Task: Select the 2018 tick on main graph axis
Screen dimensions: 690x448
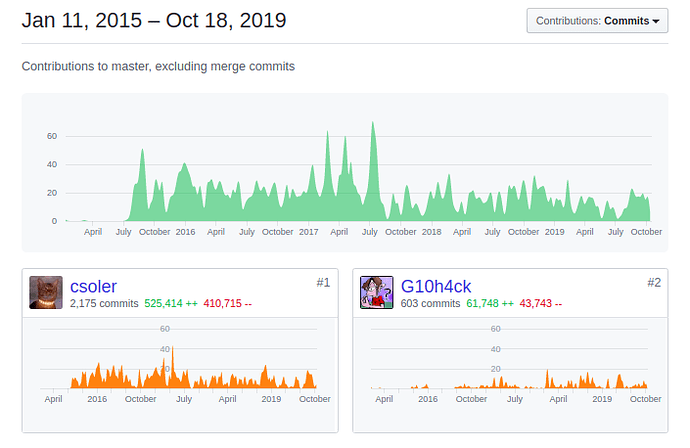Action: (431, 231)
